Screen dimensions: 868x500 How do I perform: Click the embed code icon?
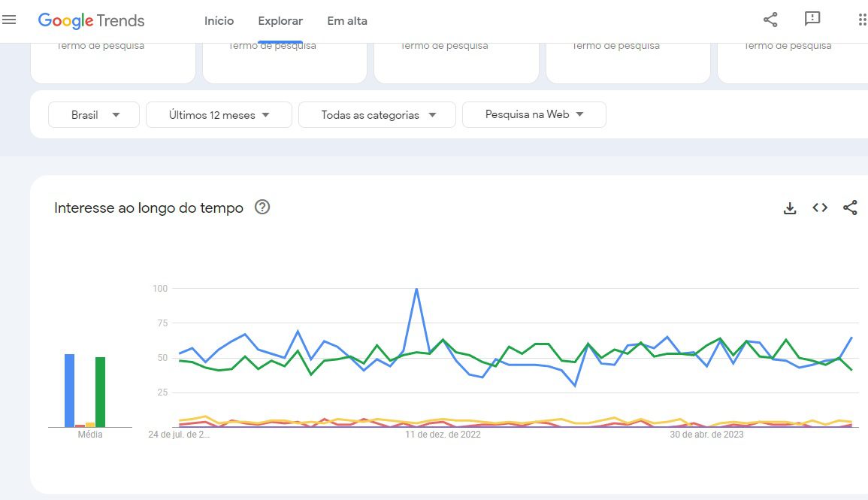(820, 208)
